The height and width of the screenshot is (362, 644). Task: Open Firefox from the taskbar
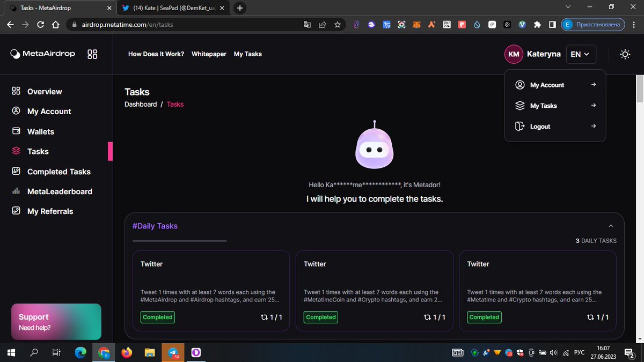click(x=127, y=352)
